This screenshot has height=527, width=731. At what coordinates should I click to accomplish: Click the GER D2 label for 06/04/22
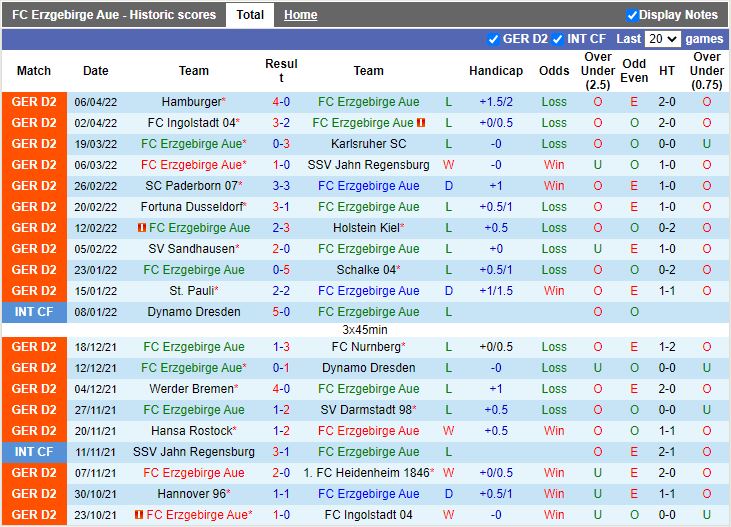pos(34,102)
